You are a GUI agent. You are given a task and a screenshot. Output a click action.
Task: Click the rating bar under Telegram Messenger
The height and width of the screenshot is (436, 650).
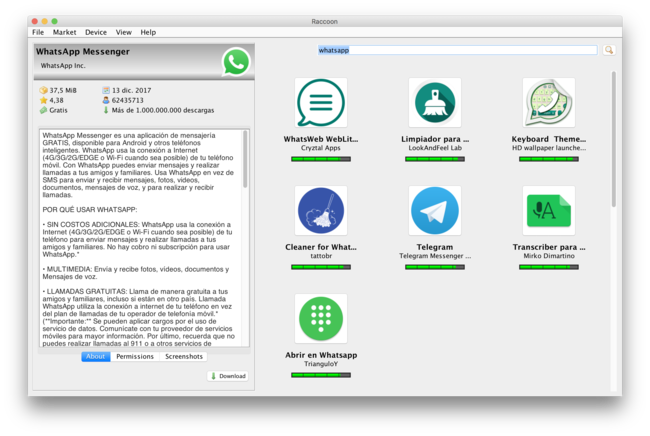point(435,267)
